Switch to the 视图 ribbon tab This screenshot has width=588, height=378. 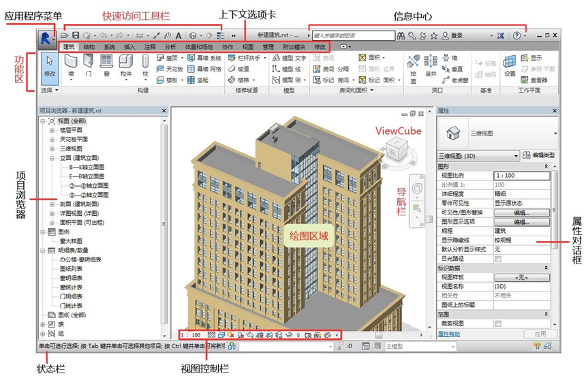[x=248, y=47]
